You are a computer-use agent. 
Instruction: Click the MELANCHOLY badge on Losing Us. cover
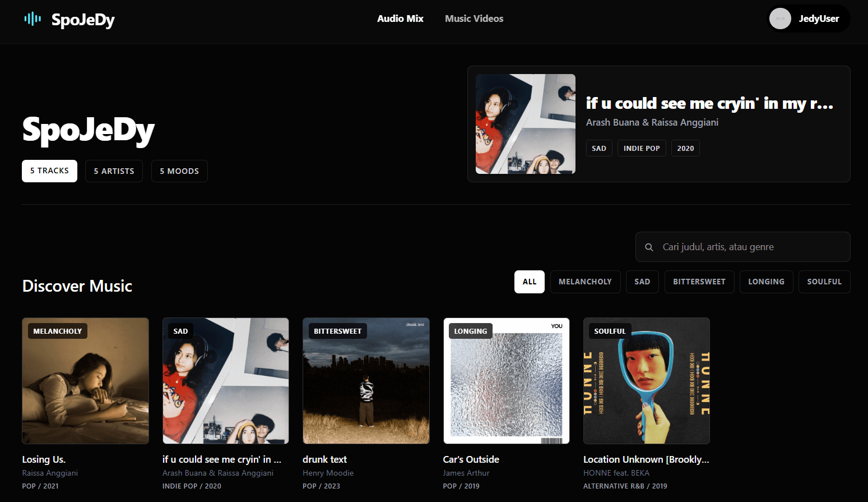click(58, 331)
